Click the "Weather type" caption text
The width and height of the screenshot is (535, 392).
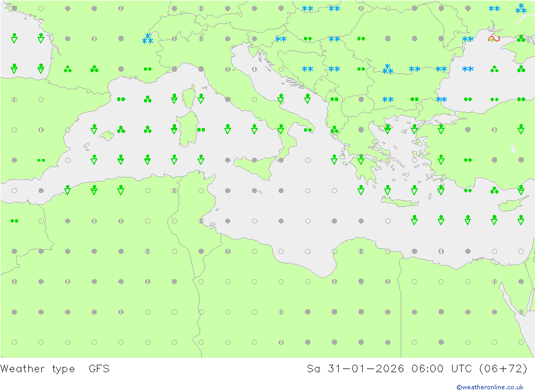click(37, 368)
